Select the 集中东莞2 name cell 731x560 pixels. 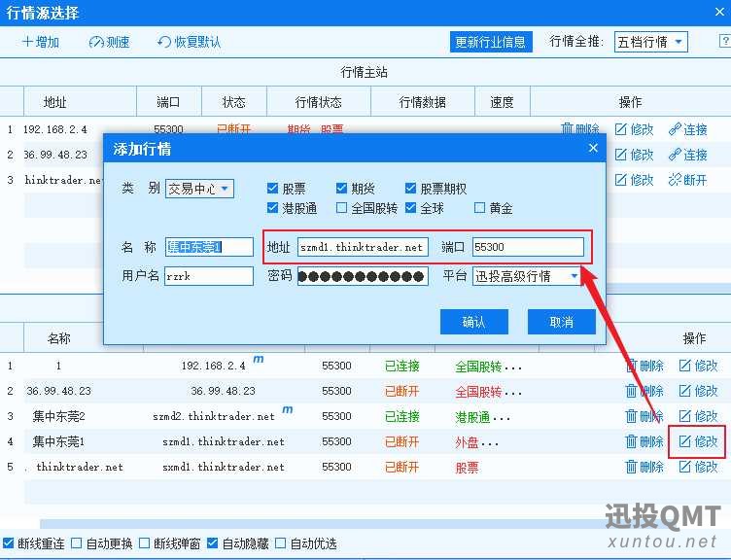58,416
